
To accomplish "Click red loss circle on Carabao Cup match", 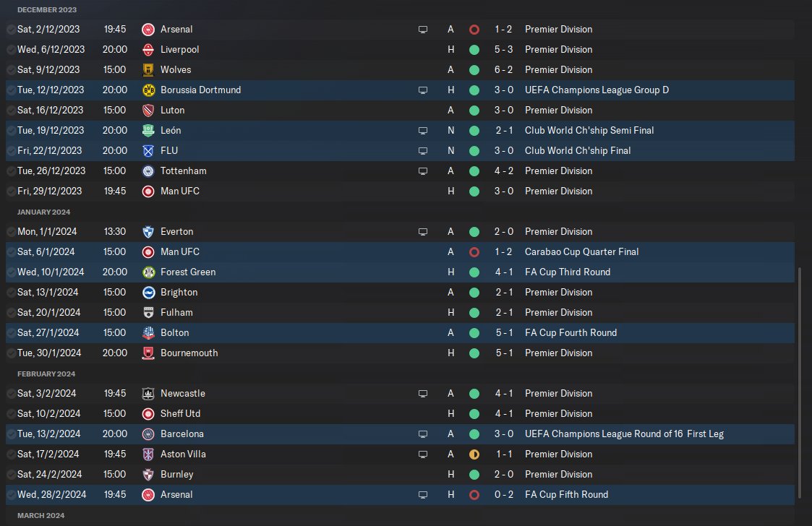I will (x=474, y=252).
